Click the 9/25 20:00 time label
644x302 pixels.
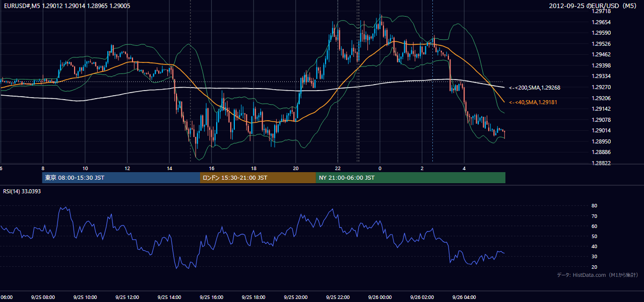(x=295, y=297)
